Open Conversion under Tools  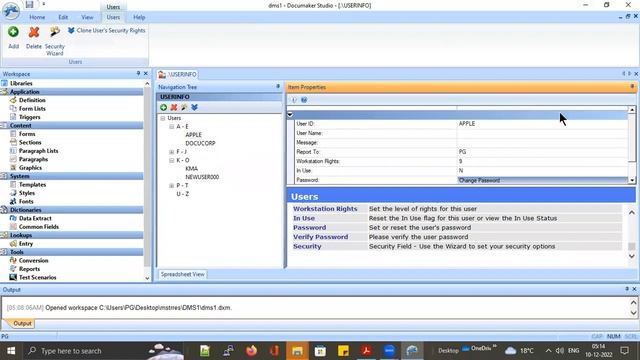[x=33, y=260]
